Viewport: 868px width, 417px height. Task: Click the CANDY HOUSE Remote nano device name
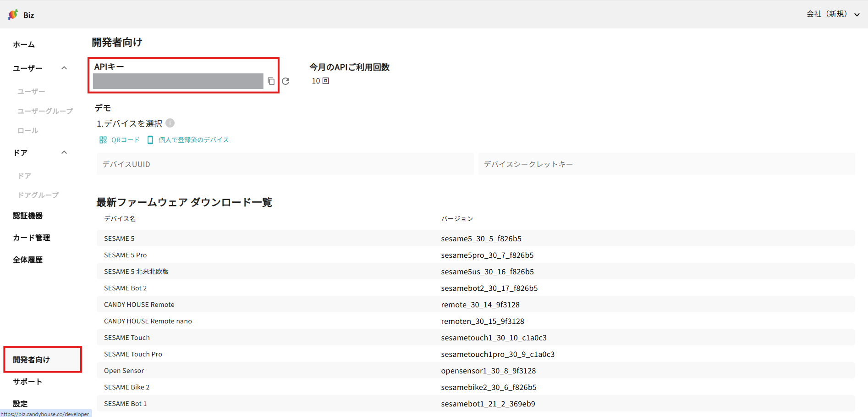(148, 321)
